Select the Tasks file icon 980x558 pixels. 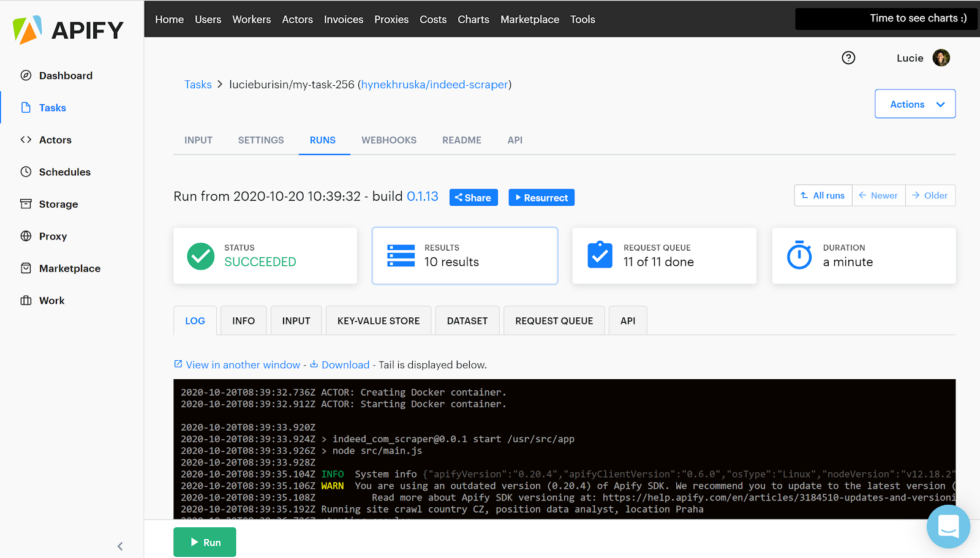(x=26, y=108)
